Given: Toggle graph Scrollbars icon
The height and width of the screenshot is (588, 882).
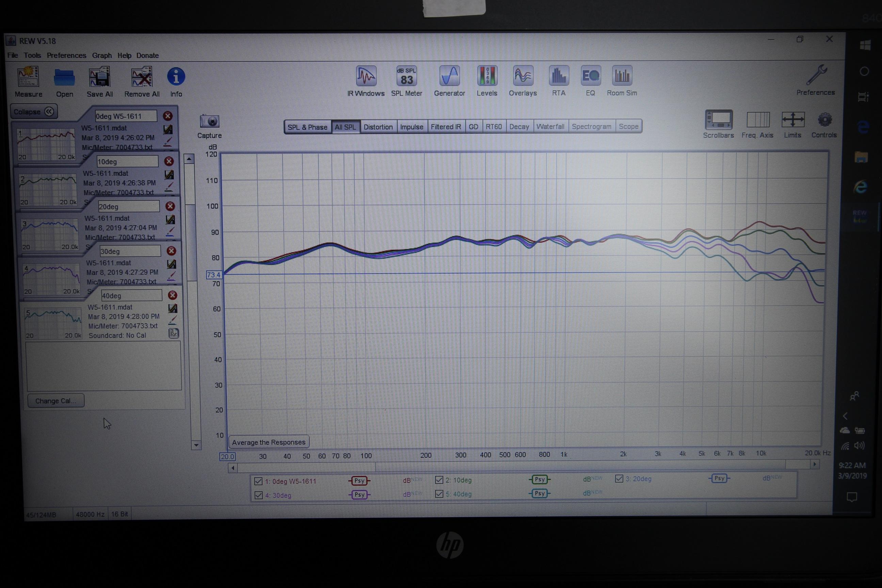Looking at the screenshot, I should [x=719, y=120].
